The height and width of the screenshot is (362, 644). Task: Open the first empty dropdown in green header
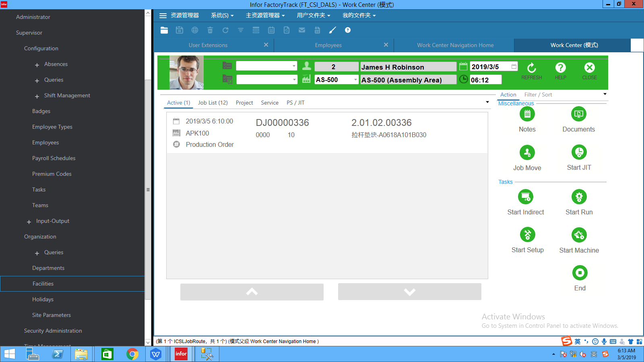[294, 66]
